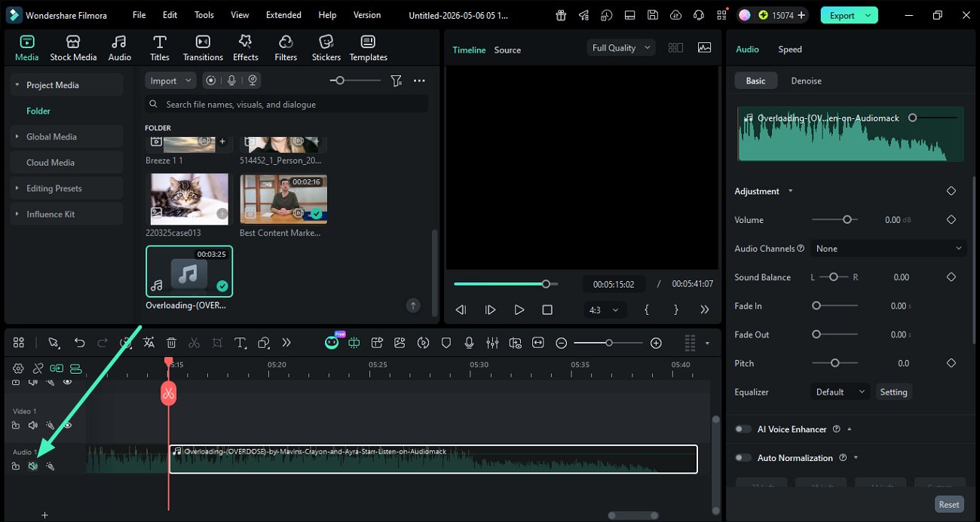Image resolution: width=980 pixels, height=522 pixels.
Task: Enable AI Voice Enhancer switch
Action: click(743, 429)
